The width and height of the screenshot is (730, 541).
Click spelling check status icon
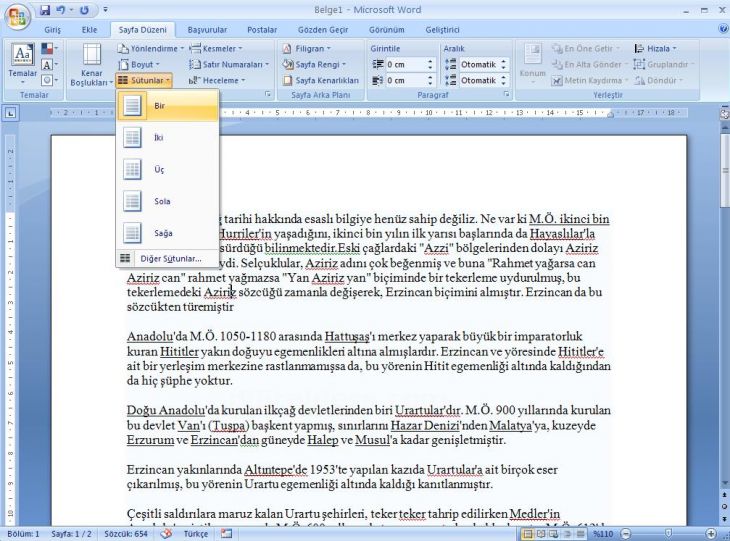pyautogui.click(x=166, y=534)
